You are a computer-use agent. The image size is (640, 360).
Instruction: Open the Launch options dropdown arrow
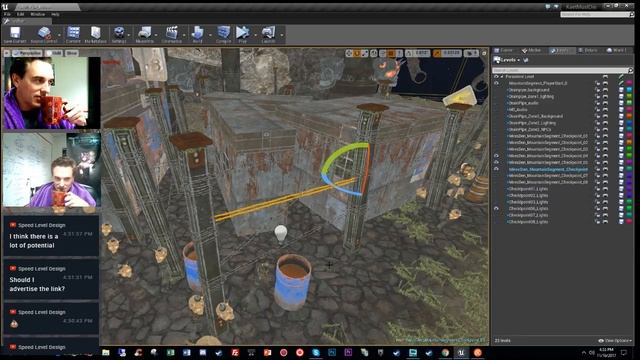[x=281, y=35]
